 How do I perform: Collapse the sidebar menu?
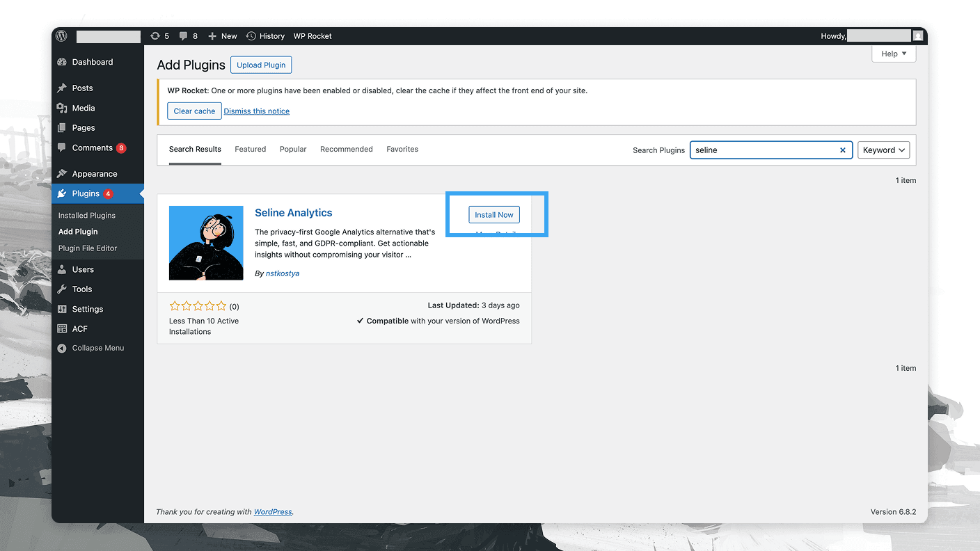90,348
